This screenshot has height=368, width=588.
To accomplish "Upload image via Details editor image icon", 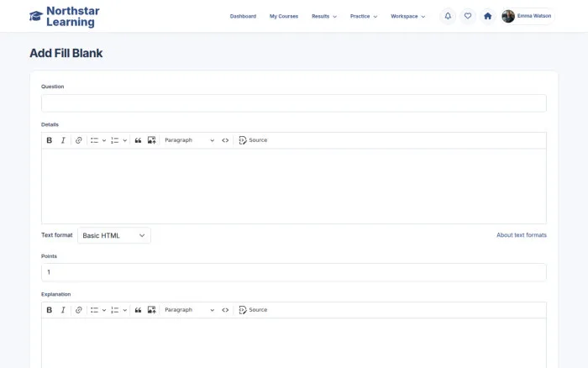I will pyautogui.click(x=151, y=140).
